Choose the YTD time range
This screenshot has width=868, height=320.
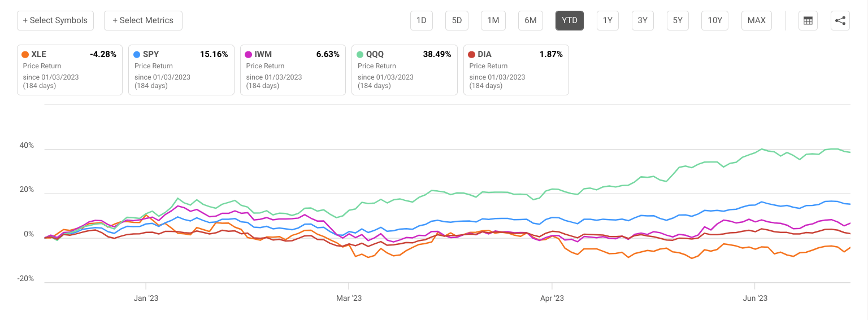[x=570, y=20]
